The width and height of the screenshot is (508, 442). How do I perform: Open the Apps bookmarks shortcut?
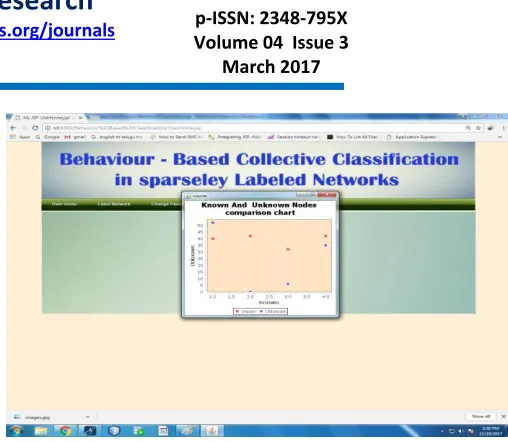tap(20, 137)
